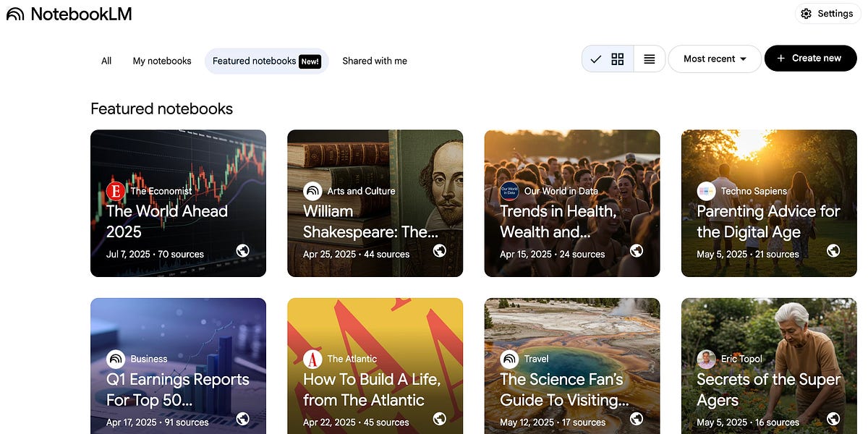Click Eric Topol avatar icon
The height and width of the screenshot is (434, 868).
pos(706,359)
